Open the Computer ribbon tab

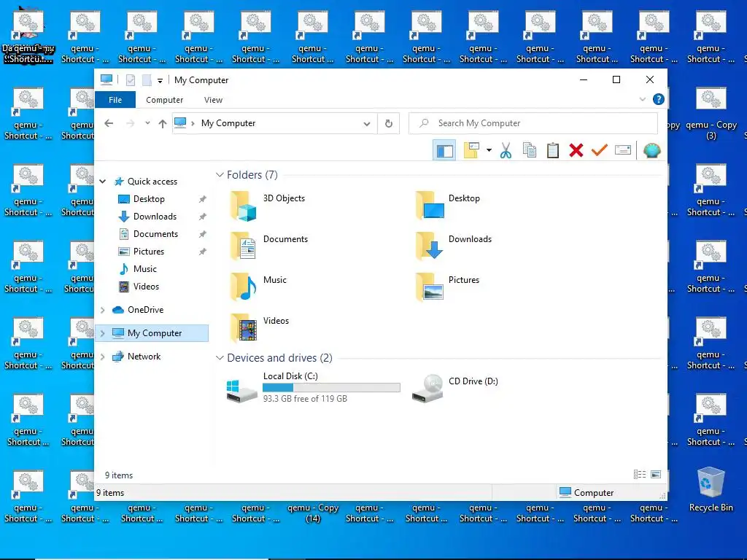pyautogui.click(x=164, y=100)
